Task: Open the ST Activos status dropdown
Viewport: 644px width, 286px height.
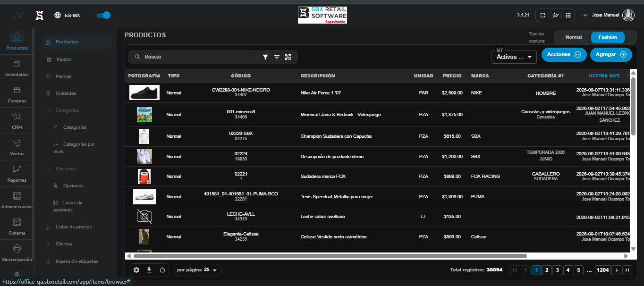Action: pyautogui.click(x=514, y=57)
